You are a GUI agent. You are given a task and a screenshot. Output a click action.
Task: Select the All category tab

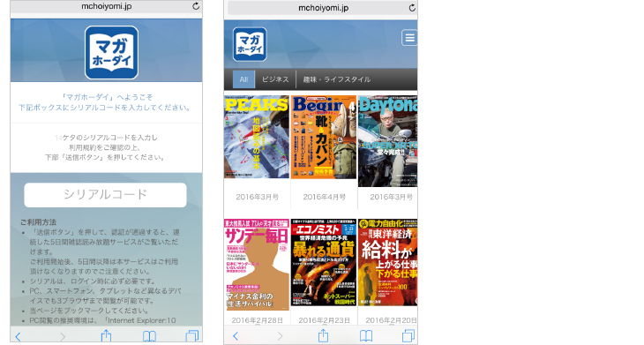[243, 79]
